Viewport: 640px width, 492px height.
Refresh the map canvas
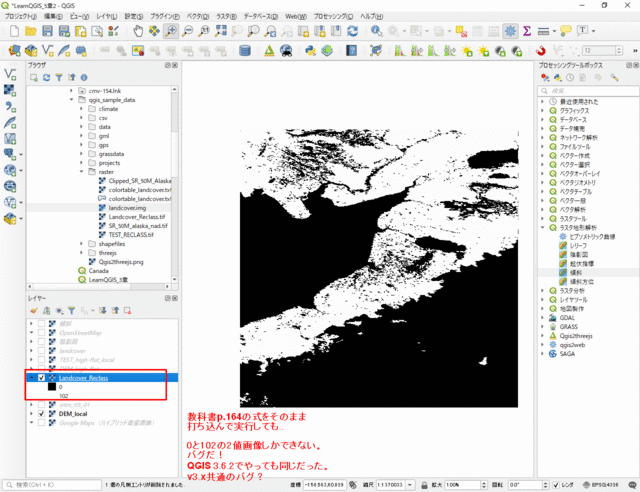click(x=353, y=31)
